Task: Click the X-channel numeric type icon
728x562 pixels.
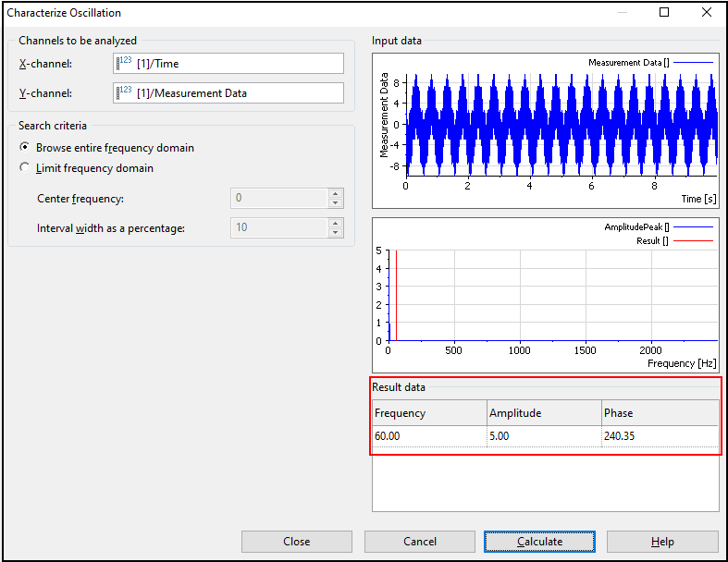Action: (124, 64)
